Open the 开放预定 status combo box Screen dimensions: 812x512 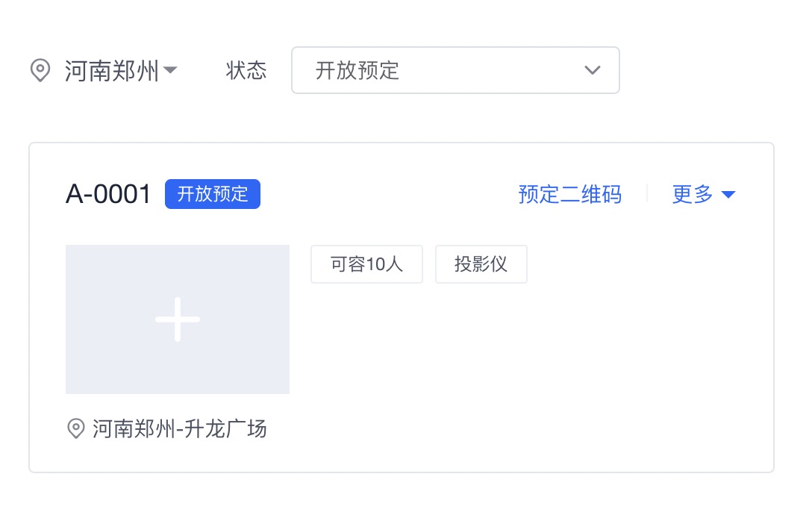[x=455, y=71]
